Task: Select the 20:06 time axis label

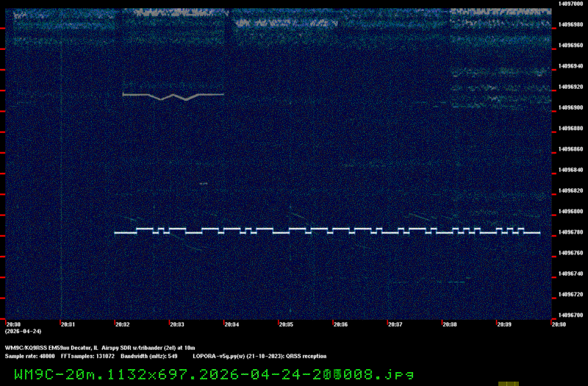Action: 340,324
